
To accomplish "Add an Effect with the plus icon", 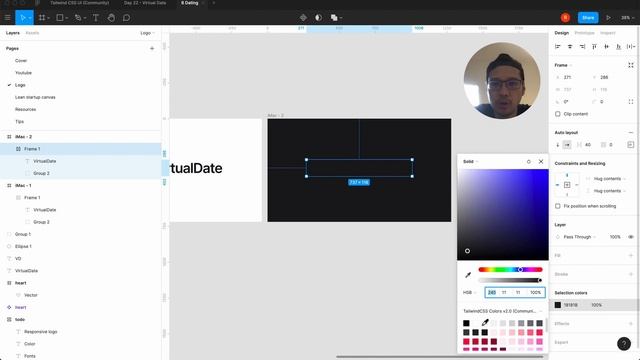I will pyautogui.click(x=631, y=324).
